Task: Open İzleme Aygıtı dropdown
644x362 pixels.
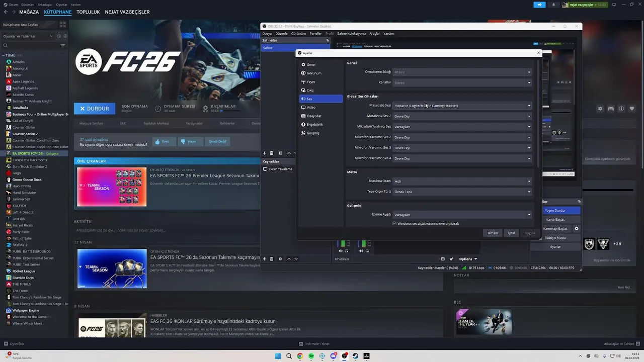Action: pos(462,215)
